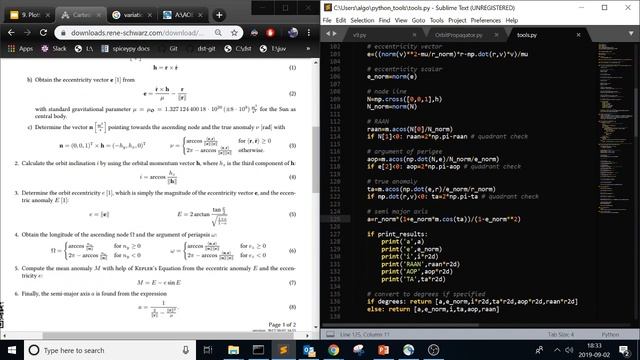Viewport: 640px width, 360px height.
Task: Open the People icon in system tray
Action: point(539,350)
